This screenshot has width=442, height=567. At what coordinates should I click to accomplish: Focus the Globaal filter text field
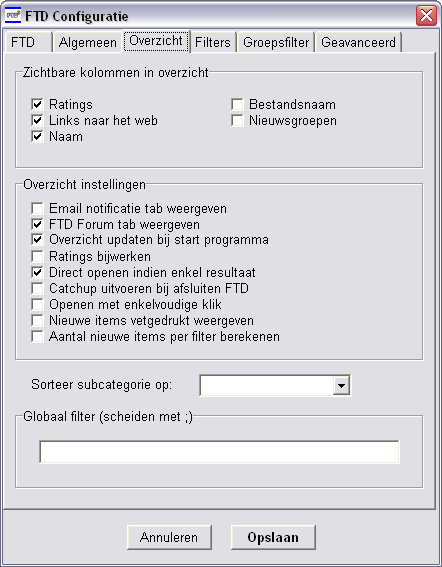pyautogui.click(x=219, y=452)
